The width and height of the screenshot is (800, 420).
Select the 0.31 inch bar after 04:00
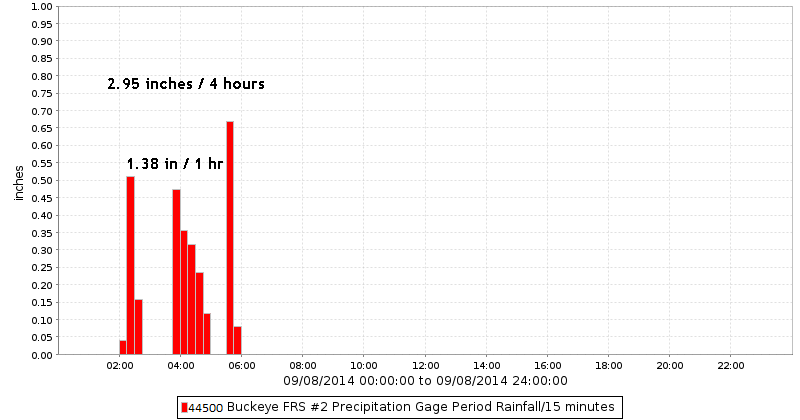pyautogui.click(x=192, y=300)
